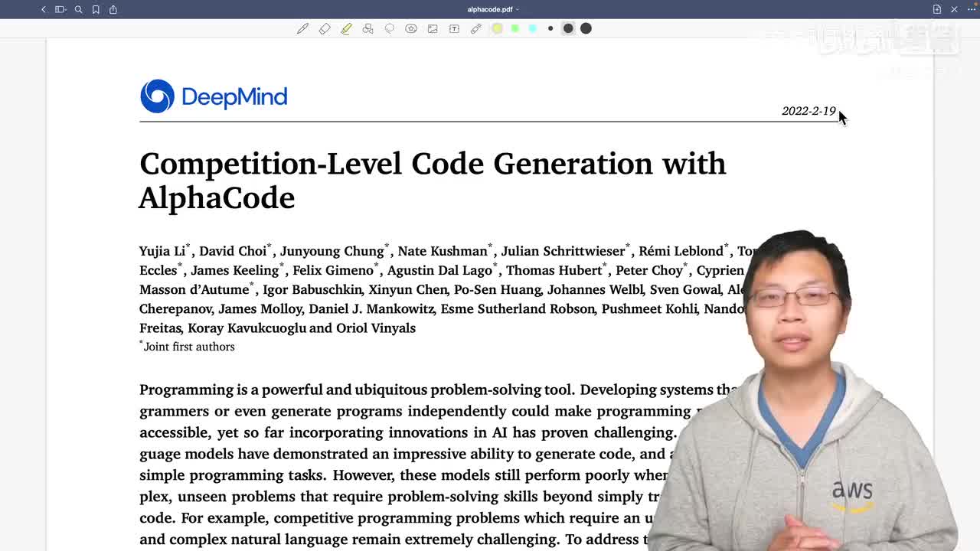
Task: Click the word AlphaCode in the title
Action: pyautogui.click(x=217, y=198)
